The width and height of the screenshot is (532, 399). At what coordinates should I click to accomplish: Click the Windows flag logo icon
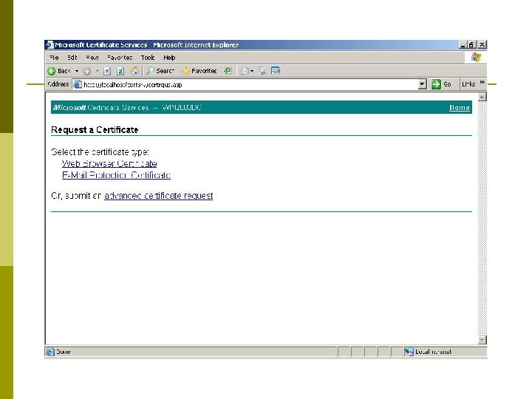476,58
